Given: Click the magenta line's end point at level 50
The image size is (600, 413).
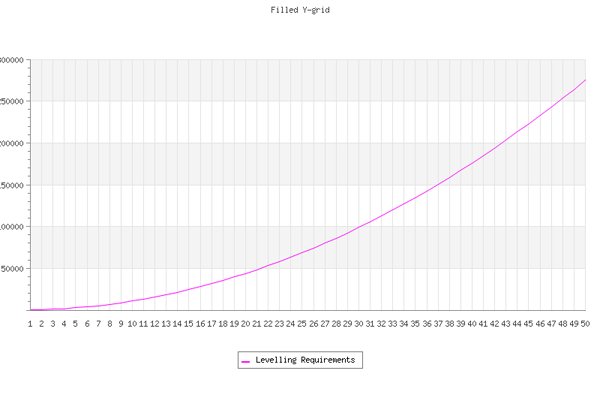Looking at the screenshot, I should click(x=585, y=80).
